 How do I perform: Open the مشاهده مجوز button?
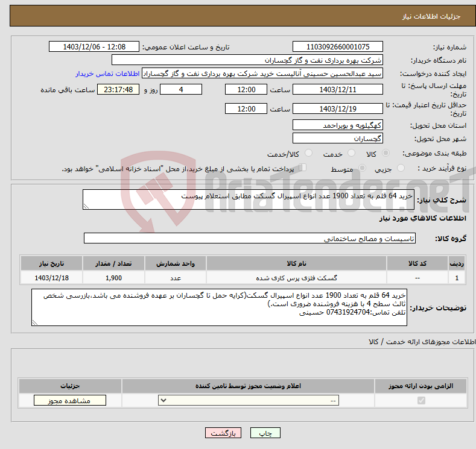coord(70,401)
